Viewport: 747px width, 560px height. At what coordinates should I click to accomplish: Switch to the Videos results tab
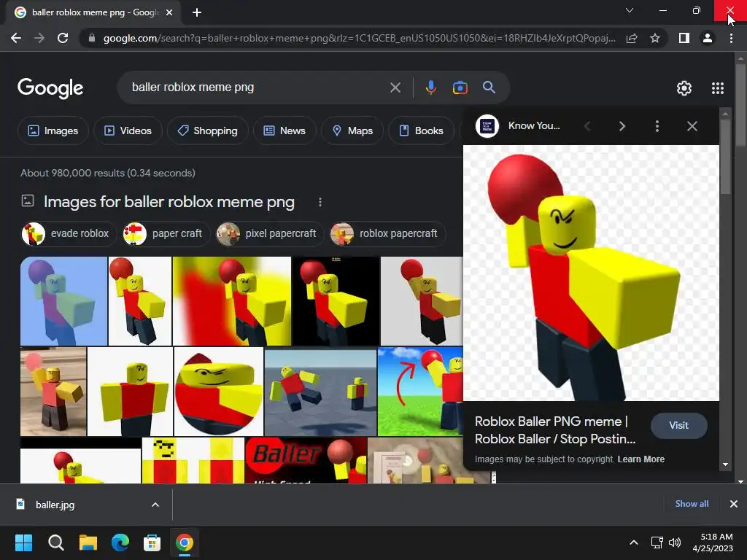tap(128, 131)
